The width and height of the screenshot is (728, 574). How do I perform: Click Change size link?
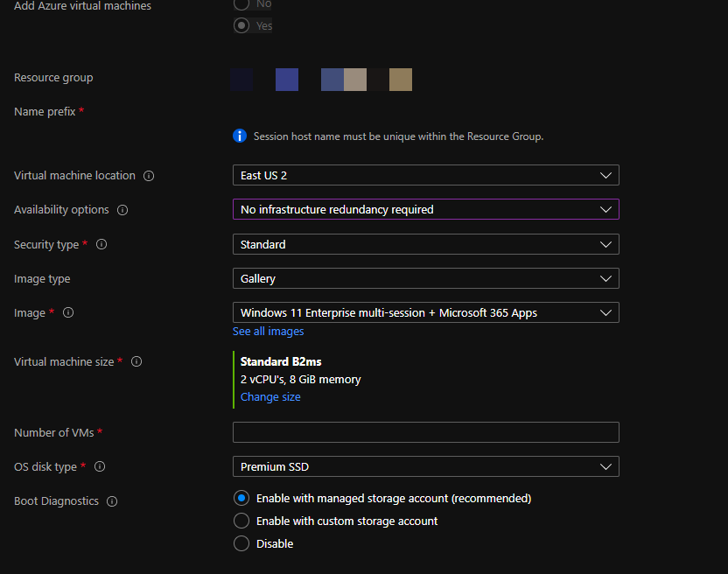270,397
